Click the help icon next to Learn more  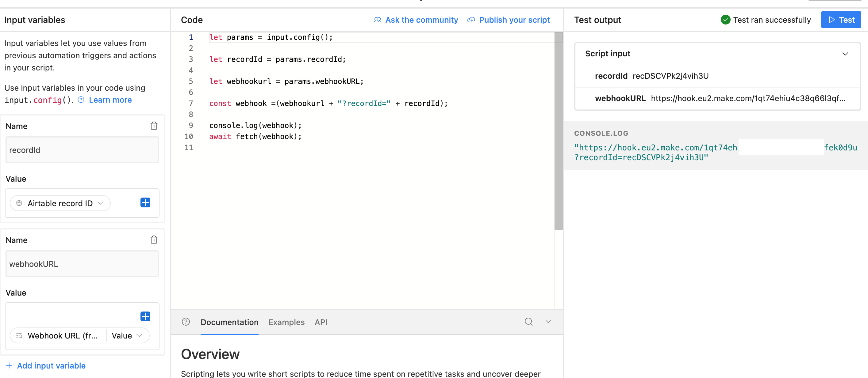81,100
